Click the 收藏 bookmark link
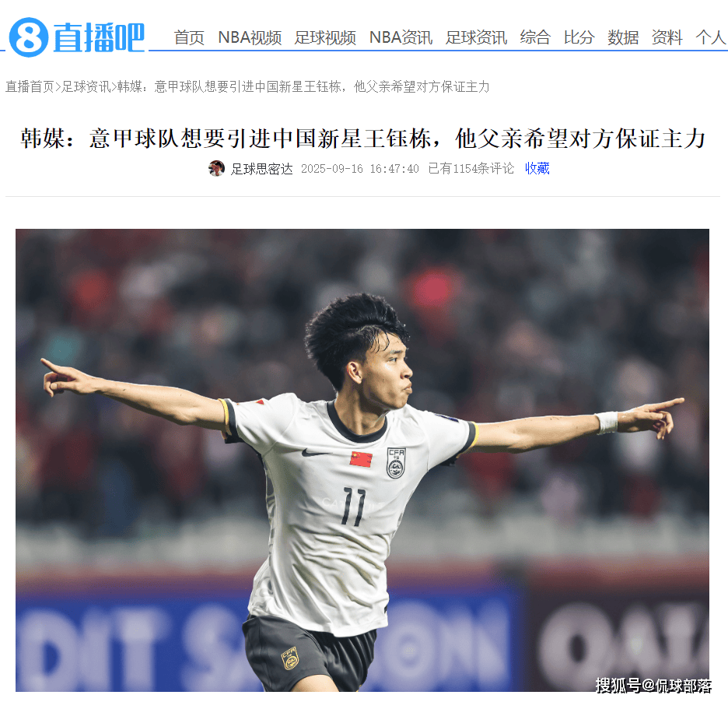The height and width of the screenshot is (702, 728). [537, 168]
